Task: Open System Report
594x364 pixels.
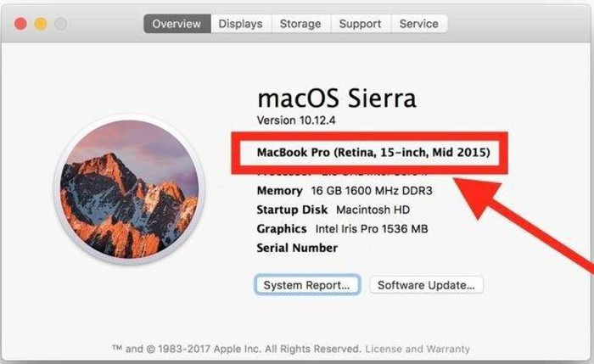Action: tap(307, 285)
